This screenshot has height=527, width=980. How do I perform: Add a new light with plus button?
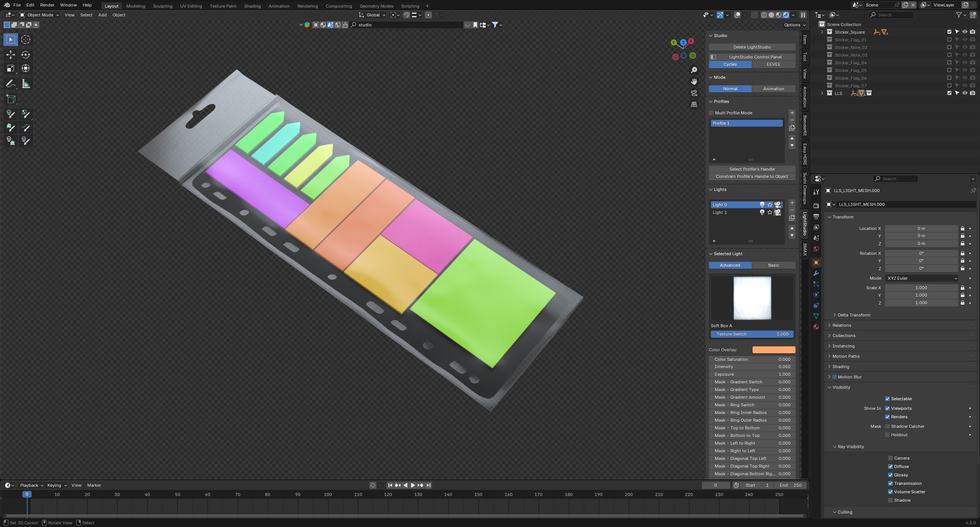click(x=792, y=203)
